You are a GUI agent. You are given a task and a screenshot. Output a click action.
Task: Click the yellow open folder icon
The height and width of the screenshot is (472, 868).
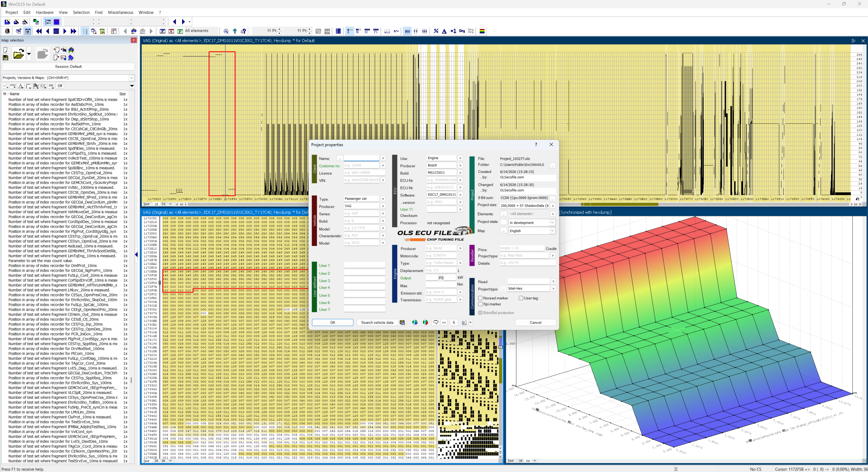click(x=18, y=54)
